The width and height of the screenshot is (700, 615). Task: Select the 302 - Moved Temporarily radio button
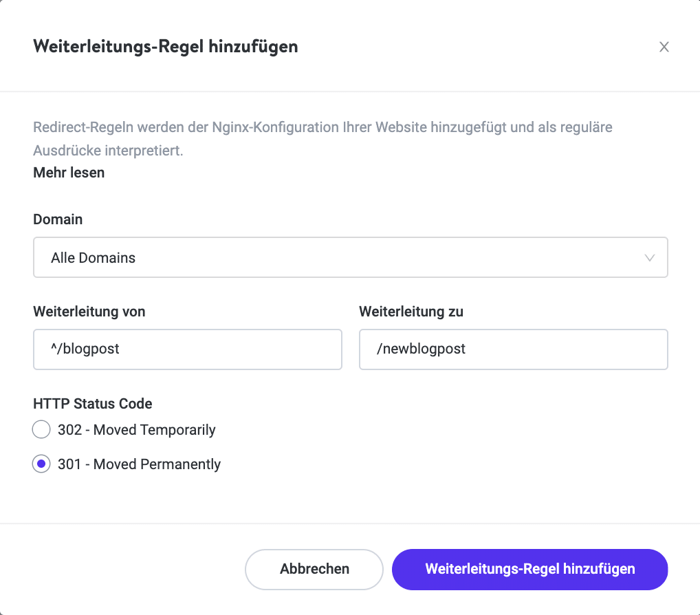tap(41, 429)
